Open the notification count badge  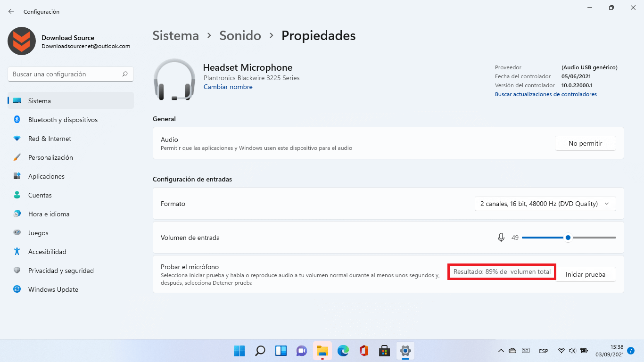coord(631,351)
